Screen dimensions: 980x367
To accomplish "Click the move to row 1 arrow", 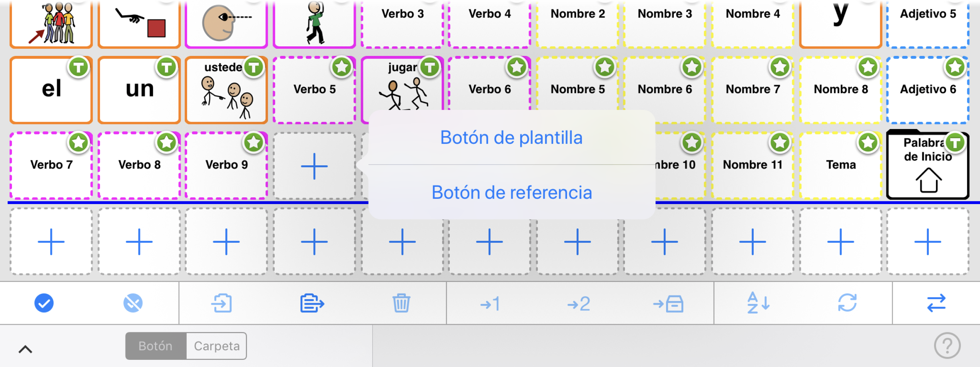I will click(490, 304).
